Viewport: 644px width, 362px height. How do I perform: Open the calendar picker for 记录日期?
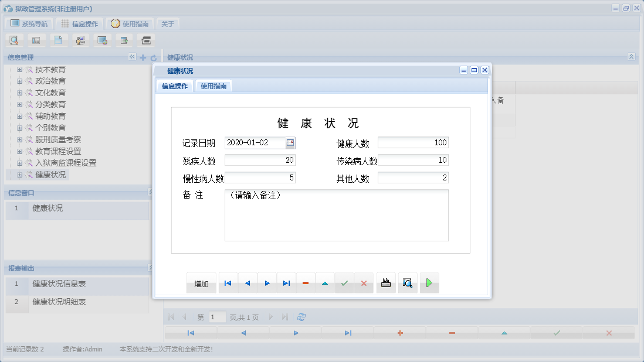[291, 142]
